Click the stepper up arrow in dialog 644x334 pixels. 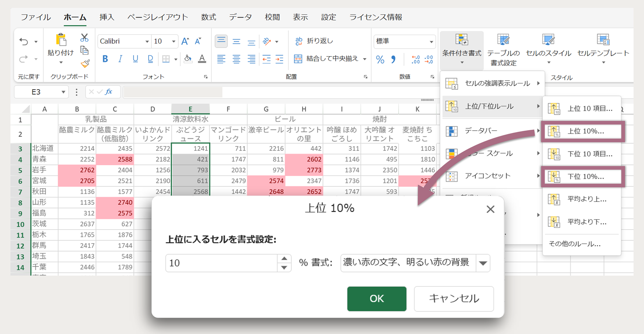(284, 259)
